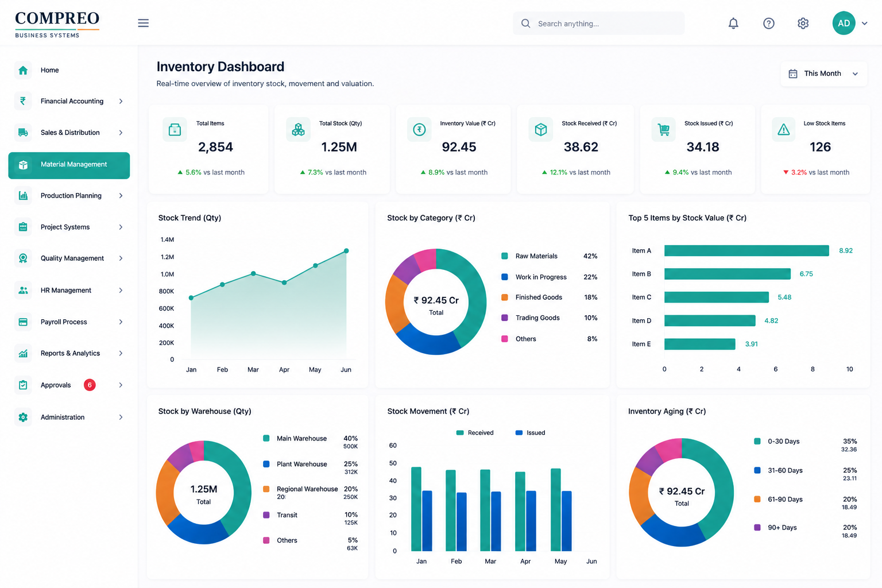This screenshot has height=588, width=882.
Task: Click the Home sidebar icon
Action: point(23,70)
